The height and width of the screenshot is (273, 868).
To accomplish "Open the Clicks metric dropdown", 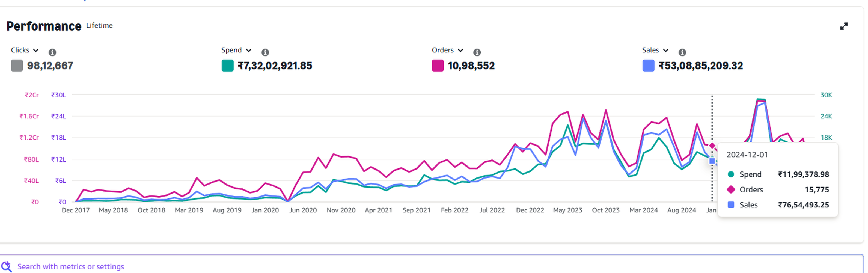I will (x=25, y=50).
